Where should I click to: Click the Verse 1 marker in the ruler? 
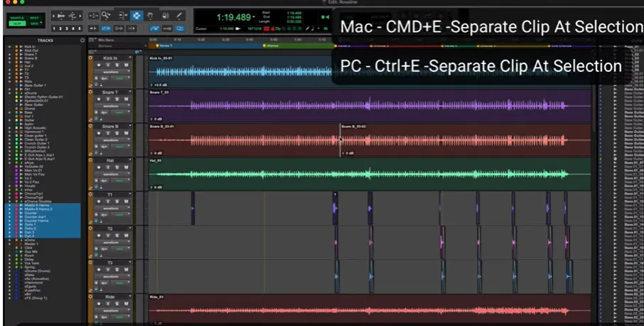coord(164,46)
